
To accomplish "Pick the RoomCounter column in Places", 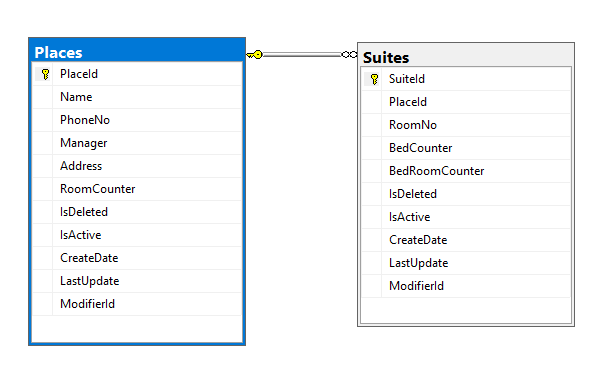I will [137, 189].
